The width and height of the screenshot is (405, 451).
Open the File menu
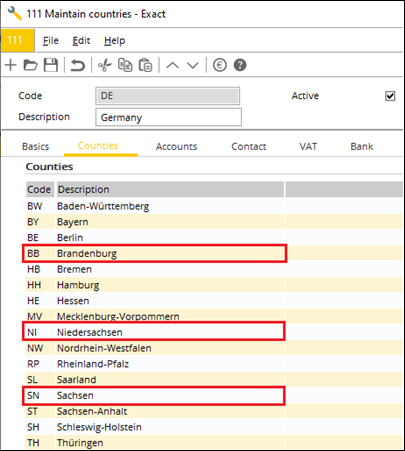point(51,41)
